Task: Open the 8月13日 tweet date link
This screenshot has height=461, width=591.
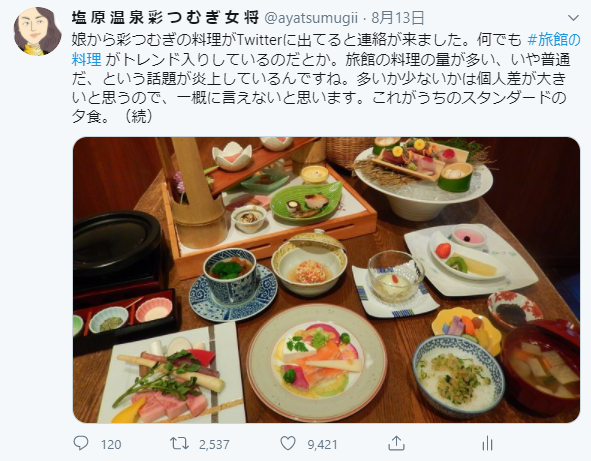Action: [x=398, y=17]
